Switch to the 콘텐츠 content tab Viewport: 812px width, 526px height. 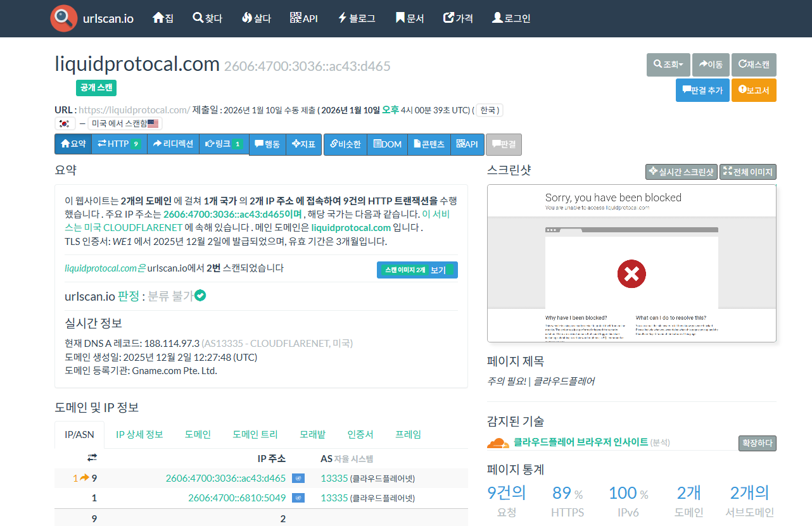(x=429, y=144)
